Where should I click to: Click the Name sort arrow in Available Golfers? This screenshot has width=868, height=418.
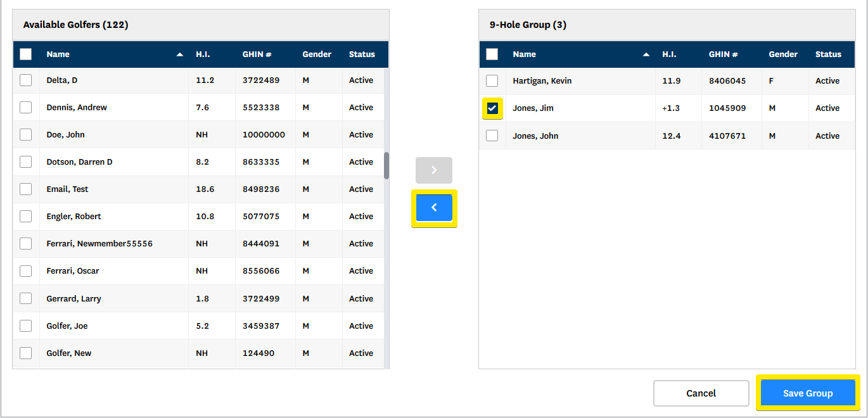(180, 55)
